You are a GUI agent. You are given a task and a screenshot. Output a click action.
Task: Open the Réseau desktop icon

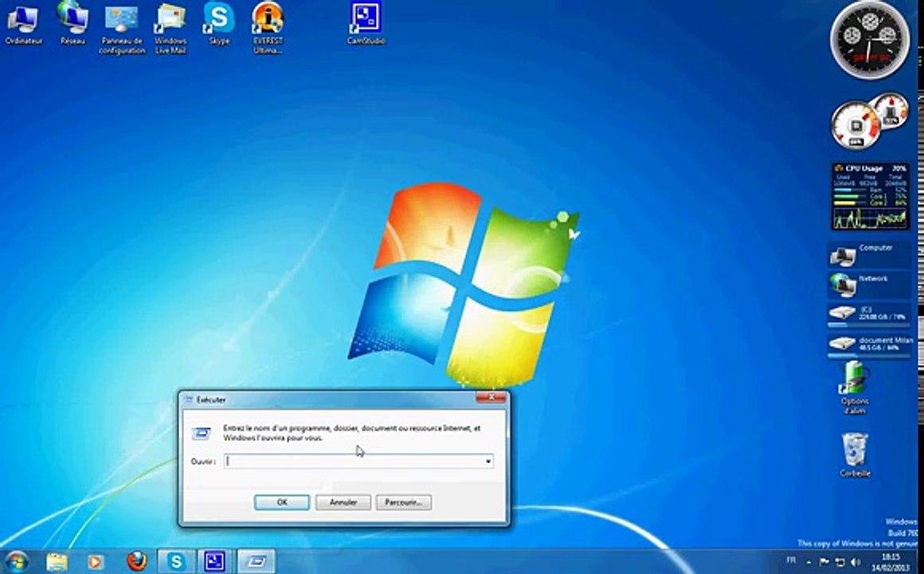pos(72,24)
